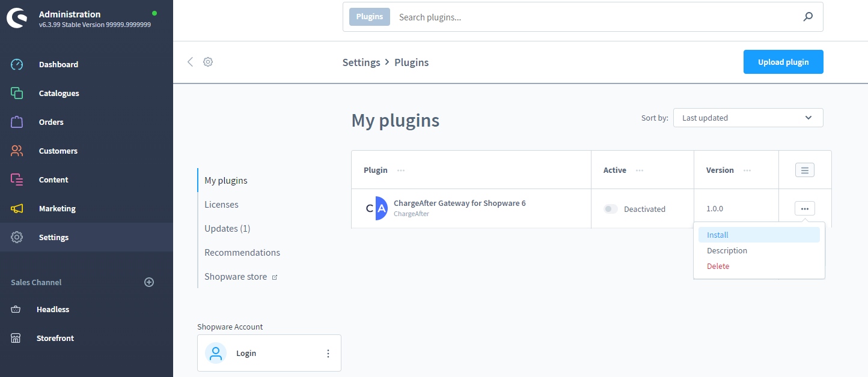
Task: Open Version column options dots
Action: click(x=747, y=170)
